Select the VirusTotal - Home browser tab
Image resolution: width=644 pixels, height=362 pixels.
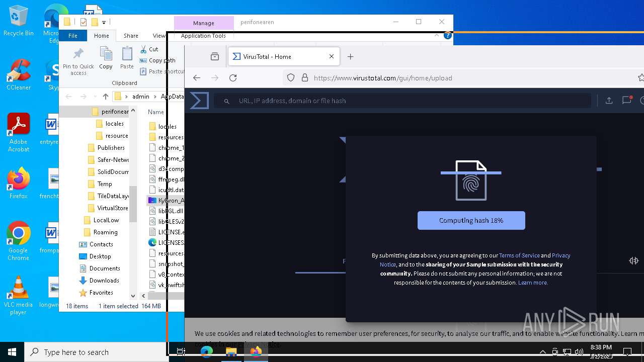(284, 57)
